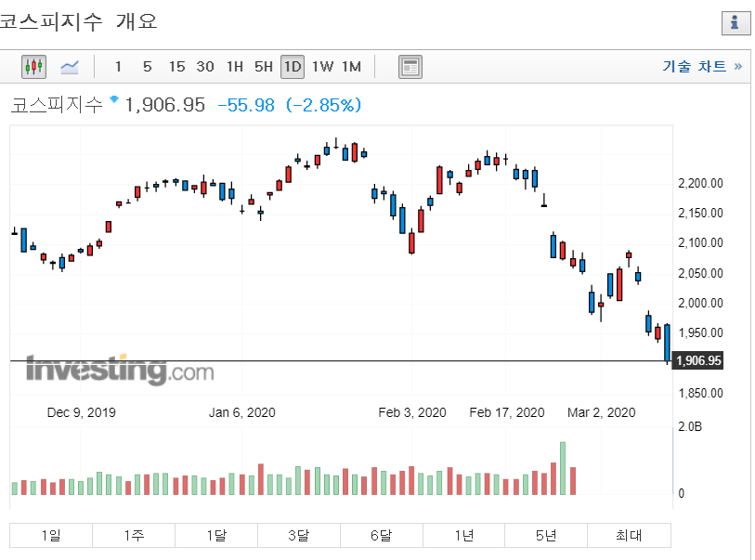Screen dimensions: 755x560
Task: Choose the 3달 range tab
Action: coord(299,535)
